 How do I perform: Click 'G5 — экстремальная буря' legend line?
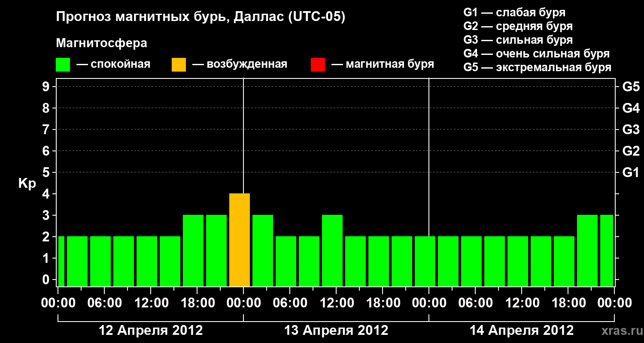[538, 67]
